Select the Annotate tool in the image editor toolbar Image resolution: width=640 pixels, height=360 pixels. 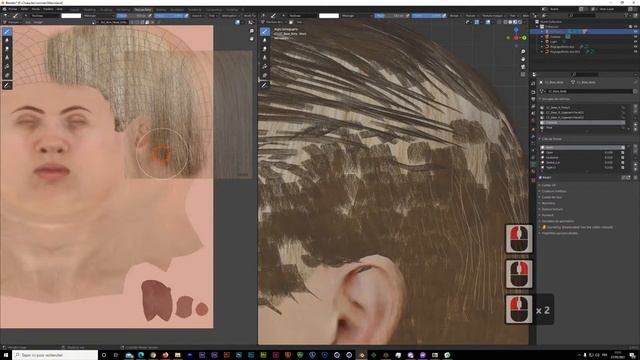click(x=7, y=85)
